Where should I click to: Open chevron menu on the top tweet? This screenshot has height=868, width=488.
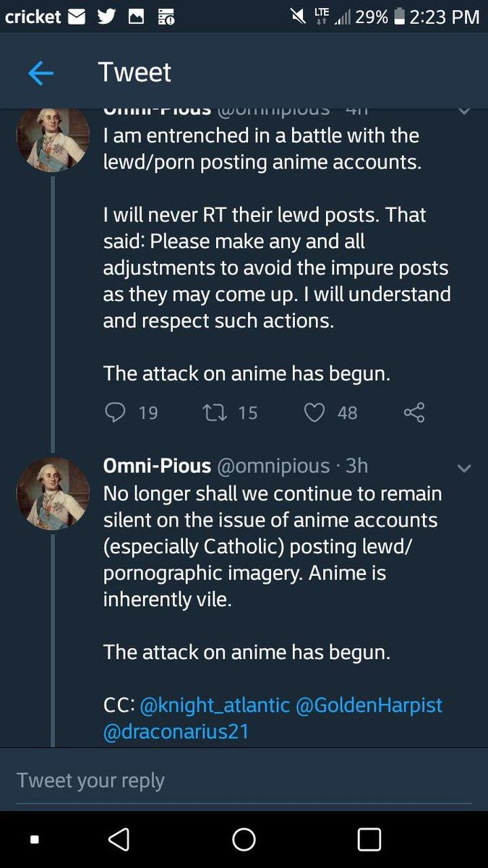coord(465,111)
